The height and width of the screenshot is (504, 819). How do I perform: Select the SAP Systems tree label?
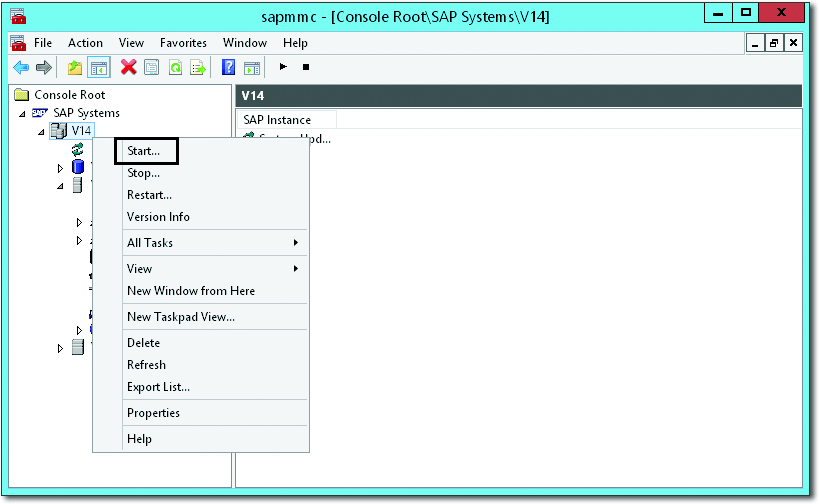click(x=86, y=113)
